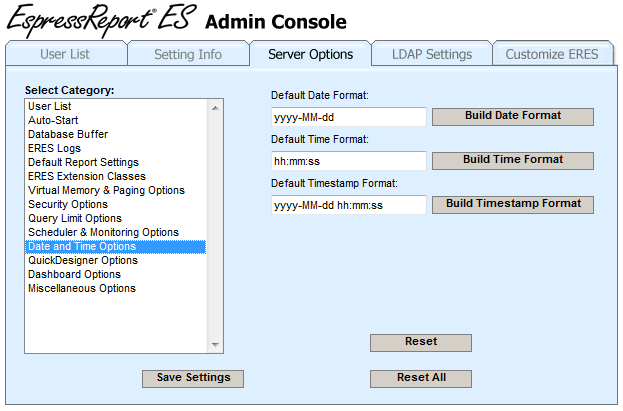Pick ERES Logs from category list
623x411 pixels.
115,148
